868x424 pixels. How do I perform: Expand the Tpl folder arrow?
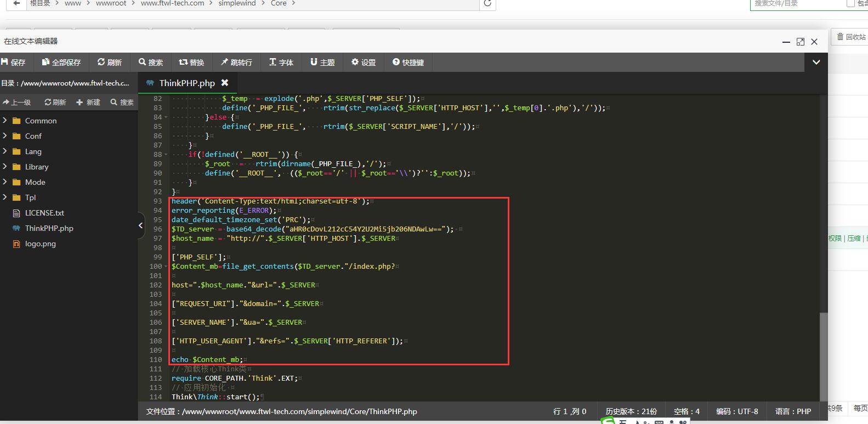pos(5,197)
